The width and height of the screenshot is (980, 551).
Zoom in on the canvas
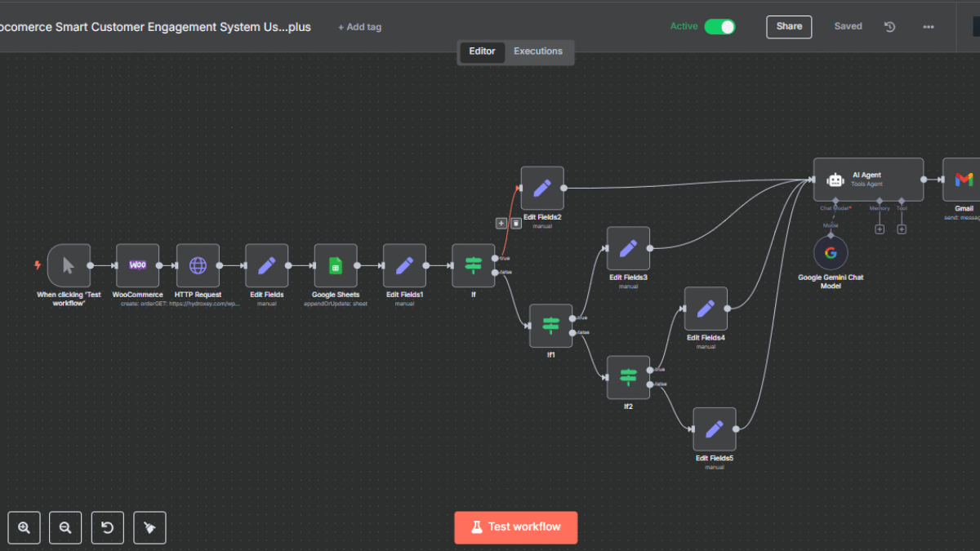[24, 527]
